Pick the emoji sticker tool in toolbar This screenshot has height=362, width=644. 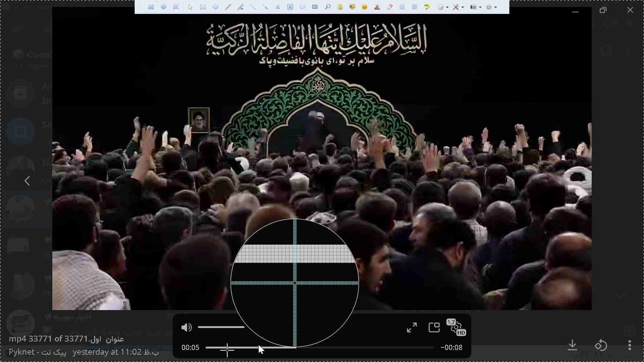[364, 7]
